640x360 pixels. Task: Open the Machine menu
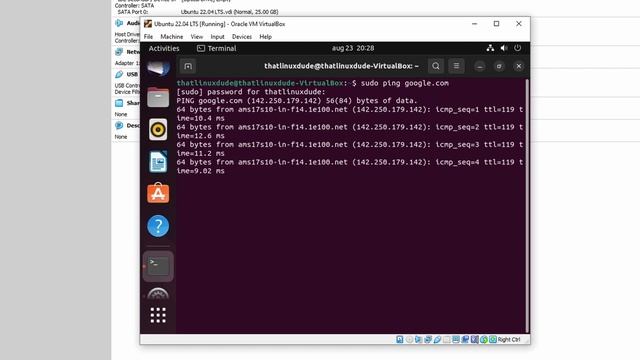click(171, 37)
